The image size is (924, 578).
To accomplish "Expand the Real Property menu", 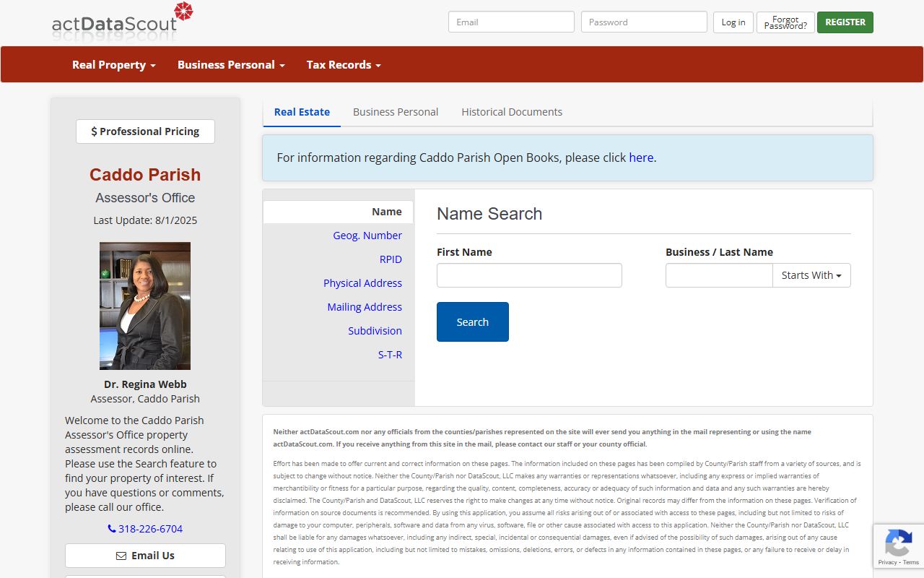I will tap(113, 65).
